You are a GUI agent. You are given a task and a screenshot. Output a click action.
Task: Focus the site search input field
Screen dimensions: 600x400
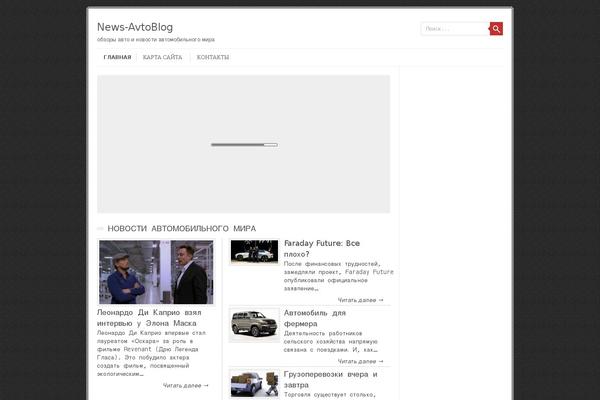[455, 29]
